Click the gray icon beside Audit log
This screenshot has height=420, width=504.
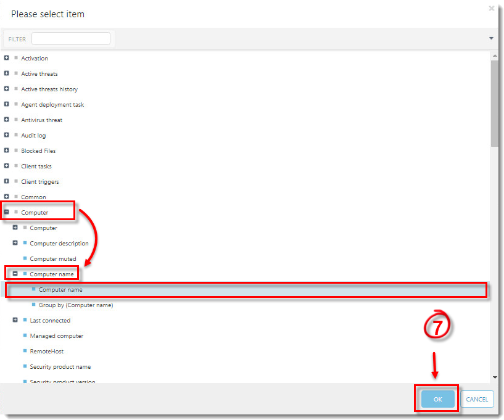[16, 135]
